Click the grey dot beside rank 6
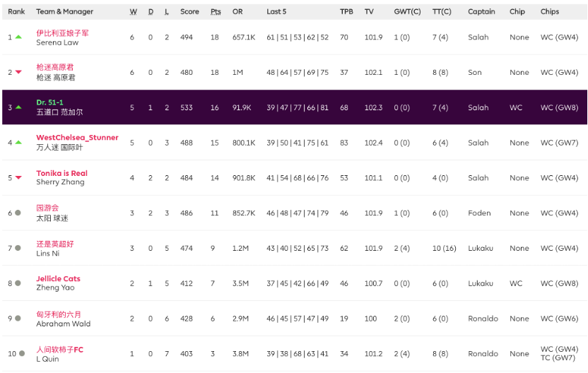 point(18,213)
